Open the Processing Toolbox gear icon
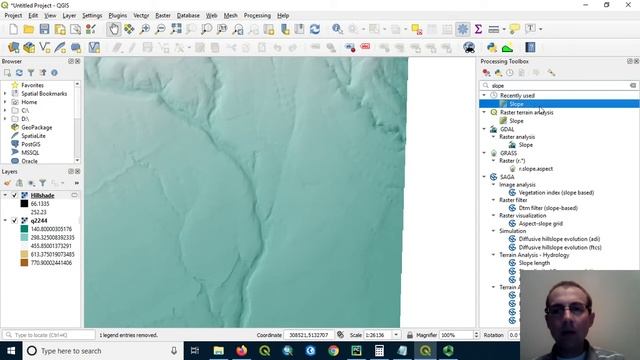This screenshot has height=360, width=640. pos(462,29)
